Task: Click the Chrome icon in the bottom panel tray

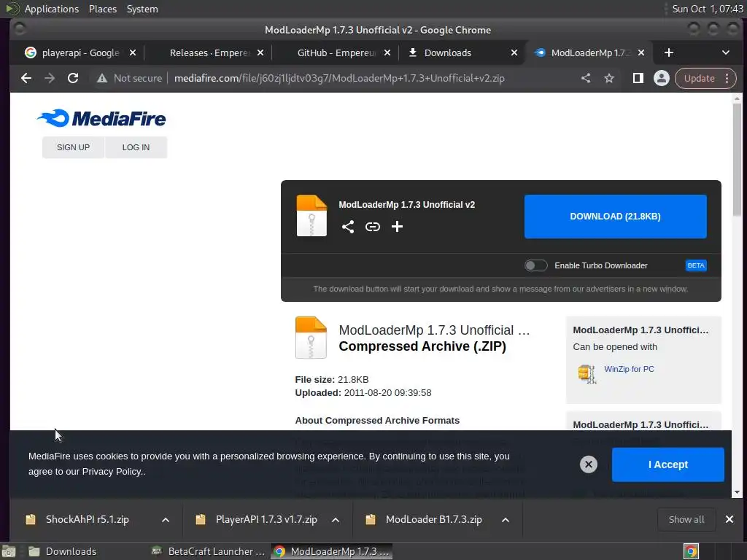Action: click(x=692, y=551)
